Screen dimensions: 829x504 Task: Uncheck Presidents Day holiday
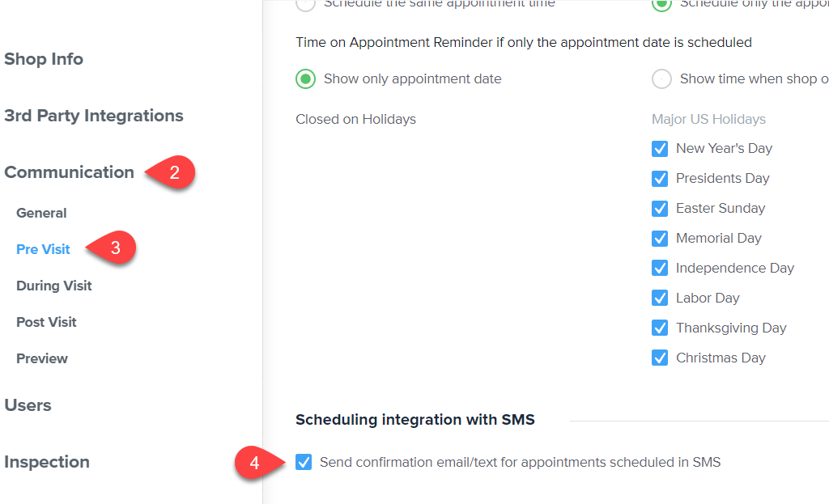(x=660, y=179)
